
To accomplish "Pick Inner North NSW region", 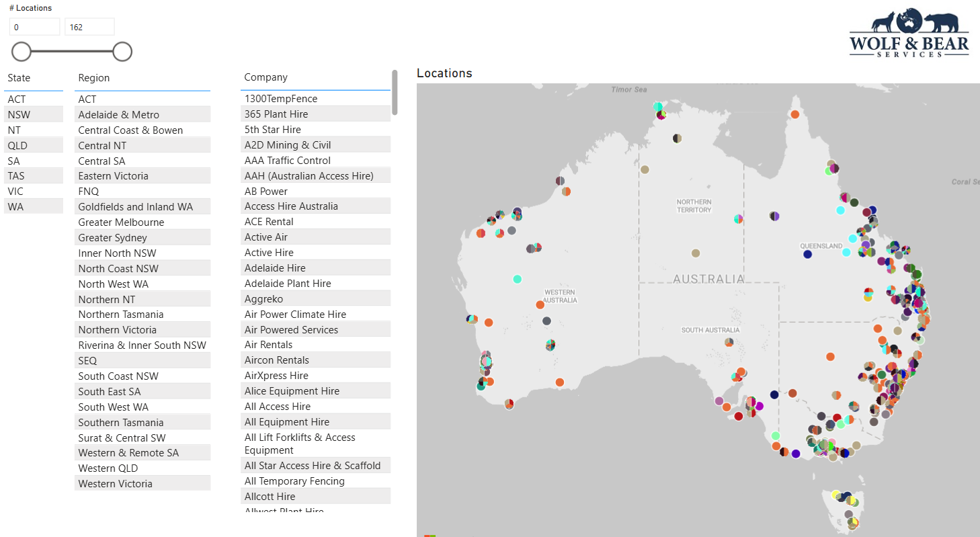I will pos(142,253).
